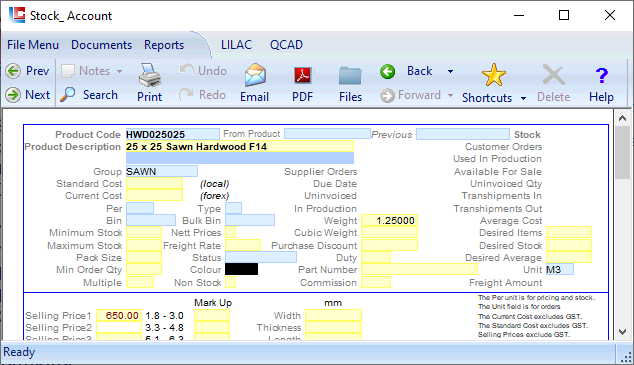This screenshot has height=365, width=634.
Task: Click the From Product field
Action: [327, 134]
